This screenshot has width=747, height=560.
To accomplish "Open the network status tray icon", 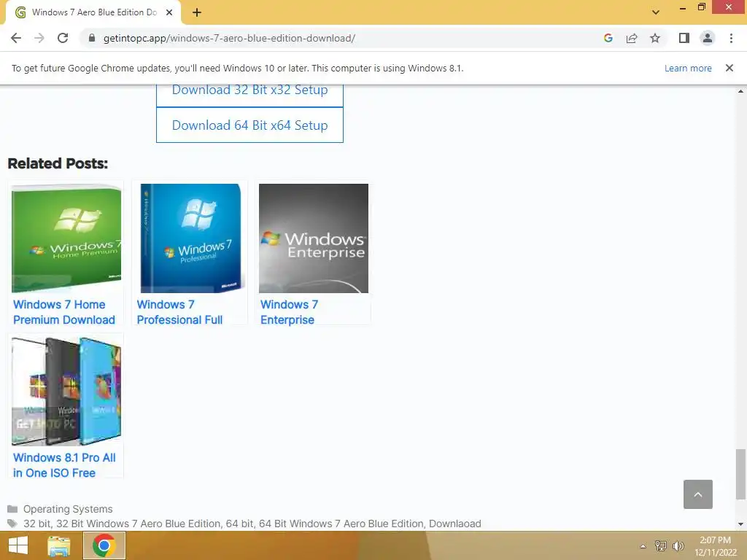I will 661,545.
